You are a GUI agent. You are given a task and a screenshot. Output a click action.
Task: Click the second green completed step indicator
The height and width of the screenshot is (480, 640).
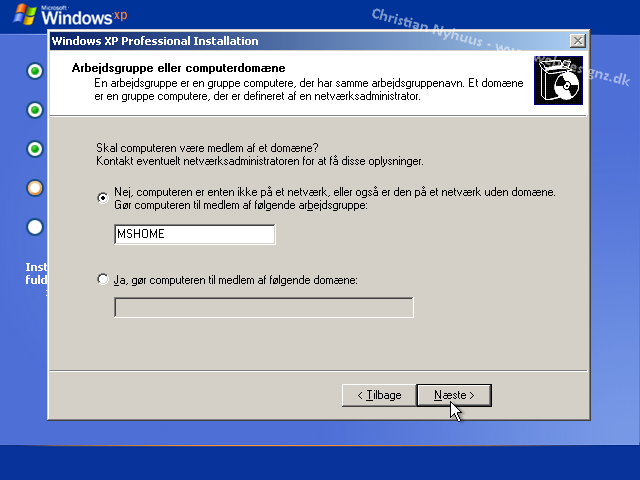[36, 110]
